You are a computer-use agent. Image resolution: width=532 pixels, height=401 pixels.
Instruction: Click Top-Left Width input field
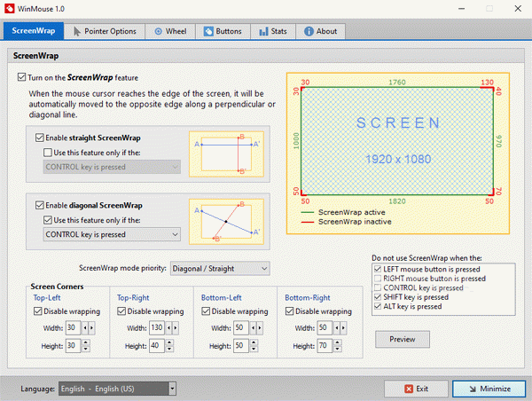pyautogui.click(x=73, y=328)
